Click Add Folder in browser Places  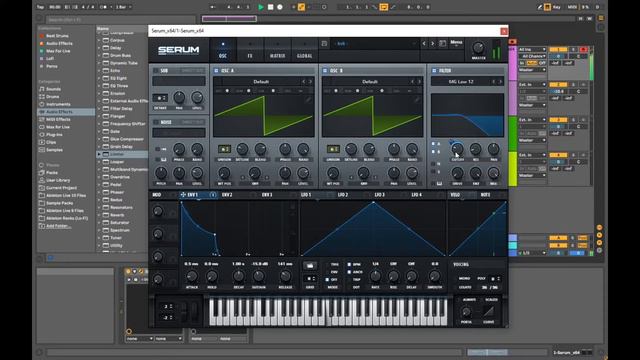tap(57, 226)
